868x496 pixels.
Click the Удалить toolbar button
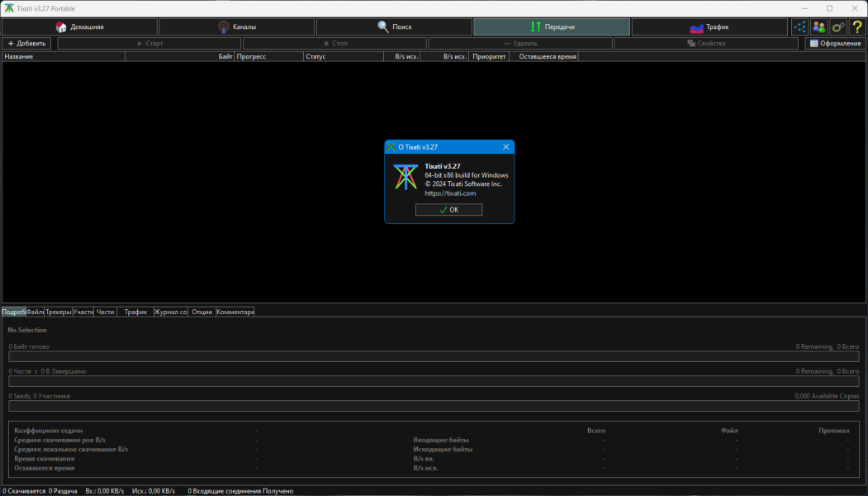click(x=520, y=43)
